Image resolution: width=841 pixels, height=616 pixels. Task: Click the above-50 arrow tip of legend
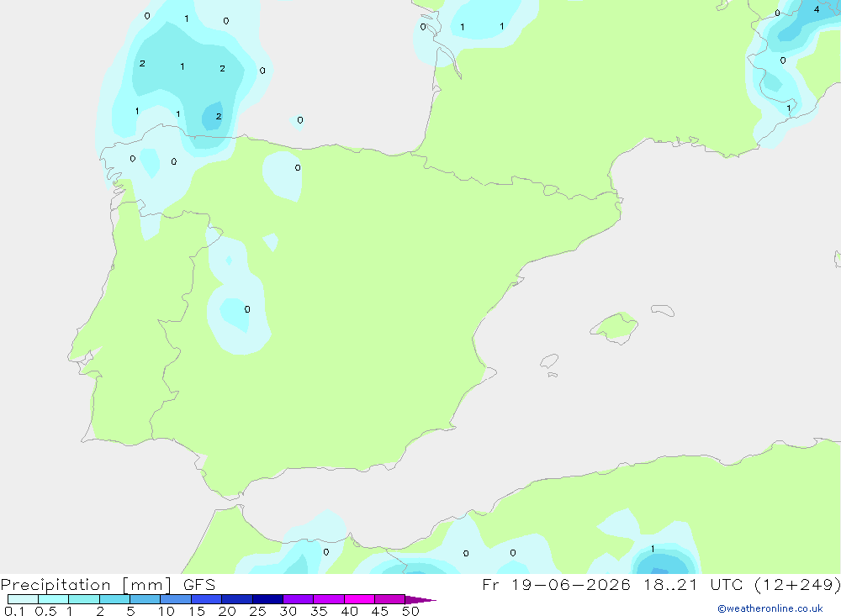pos(420,599)
